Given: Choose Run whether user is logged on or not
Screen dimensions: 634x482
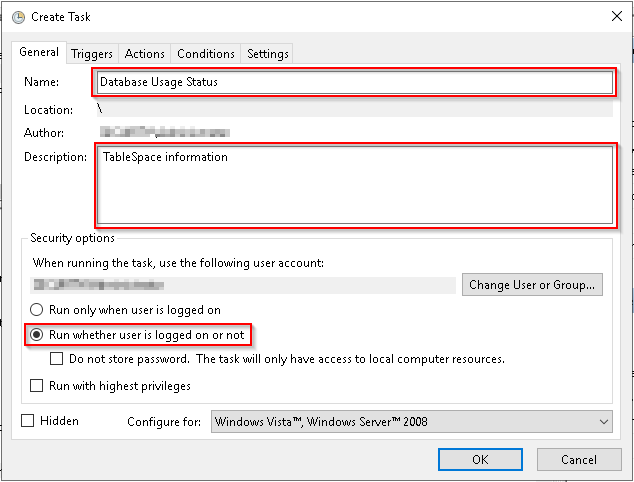Looking at the screenshot, I should point(37,334).
